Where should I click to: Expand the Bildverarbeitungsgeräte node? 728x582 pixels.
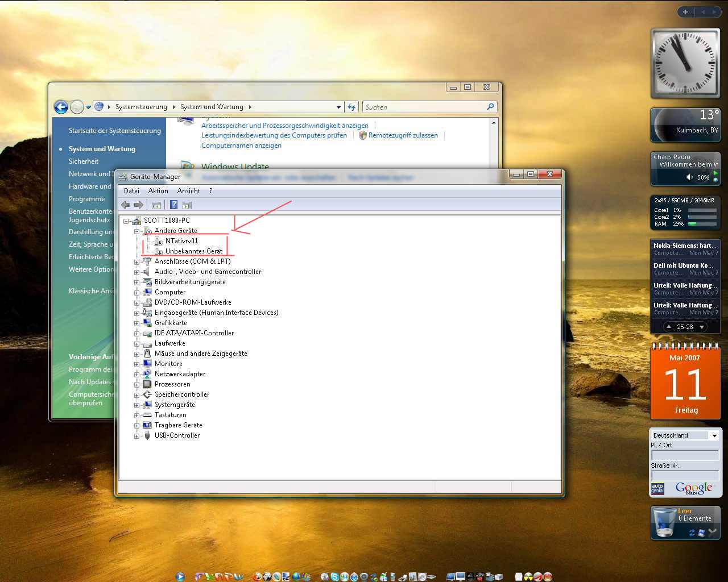(x=136, y=282)
